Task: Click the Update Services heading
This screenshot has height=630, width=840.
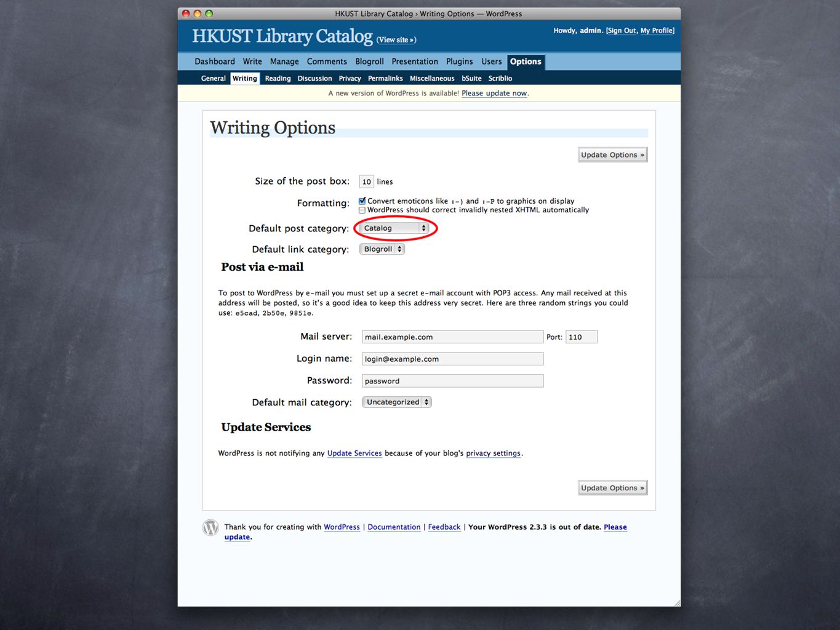Action: pyautogui.click(x=266, y=427)
